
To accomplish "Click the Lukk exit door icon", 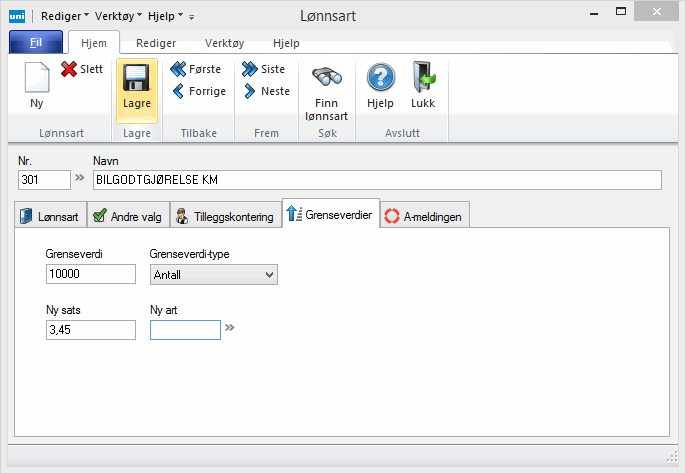I will pos(423,80).
